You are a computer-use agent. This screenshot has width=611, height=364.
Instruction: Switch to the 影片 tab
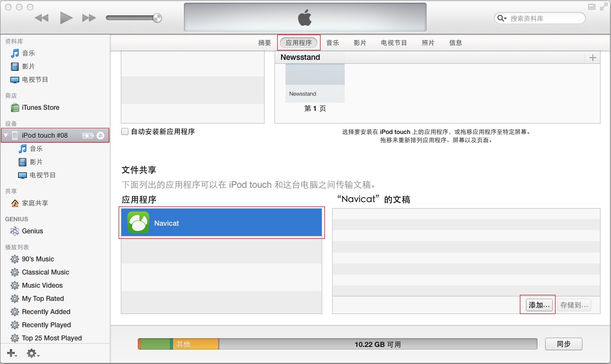click(360, 43)
